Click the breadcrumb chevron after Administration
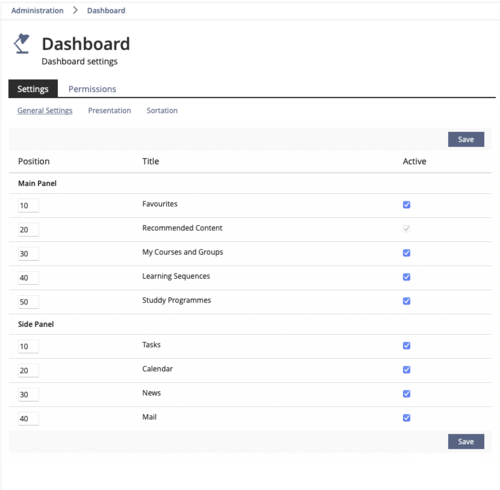This screenshot has width=500, height=490. point(75,10)
